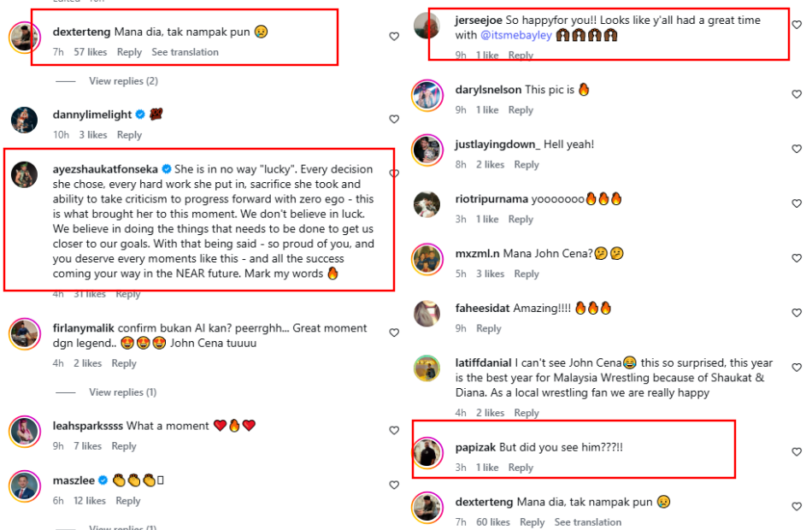Image resolution: width=812 pixels, height=530 pixels.
Task: View who liked maszlee's comment (12 likes)
Action: [90, 501]
